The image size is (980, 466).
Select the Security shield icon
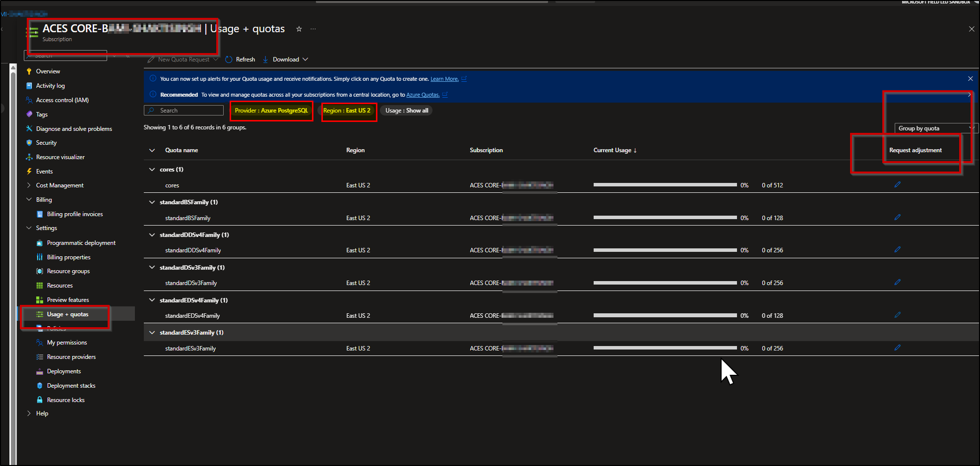point(29,143)
